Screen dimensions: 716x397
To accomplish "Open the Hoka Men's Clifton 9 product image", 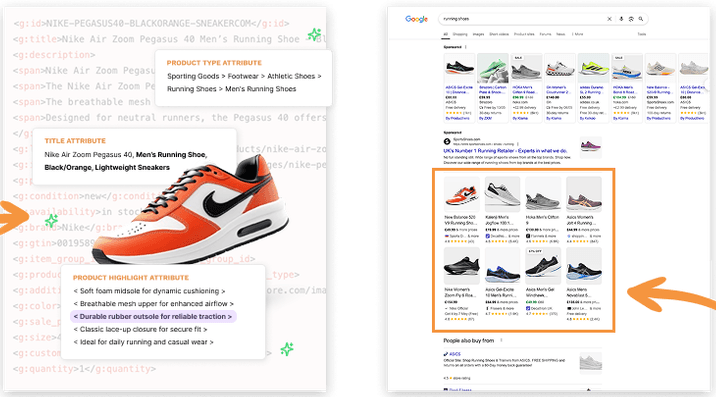I will click(x=543, y=194).
